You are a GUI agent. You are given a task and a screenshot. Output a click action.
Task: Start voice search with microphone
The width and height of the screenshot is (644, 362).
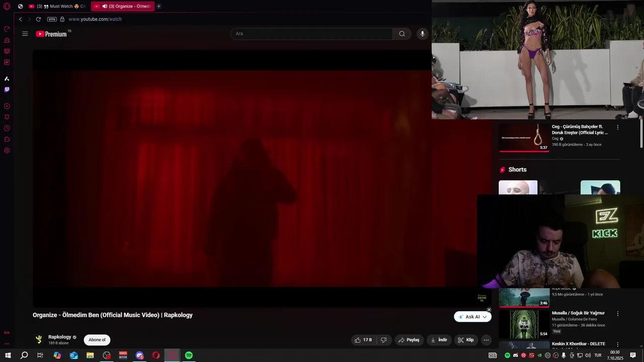click(x=422, y=34)
